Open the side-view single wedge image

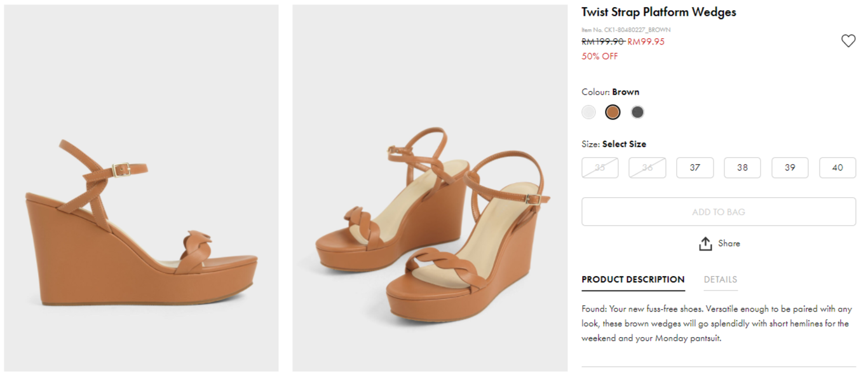(x=141, y=188)
